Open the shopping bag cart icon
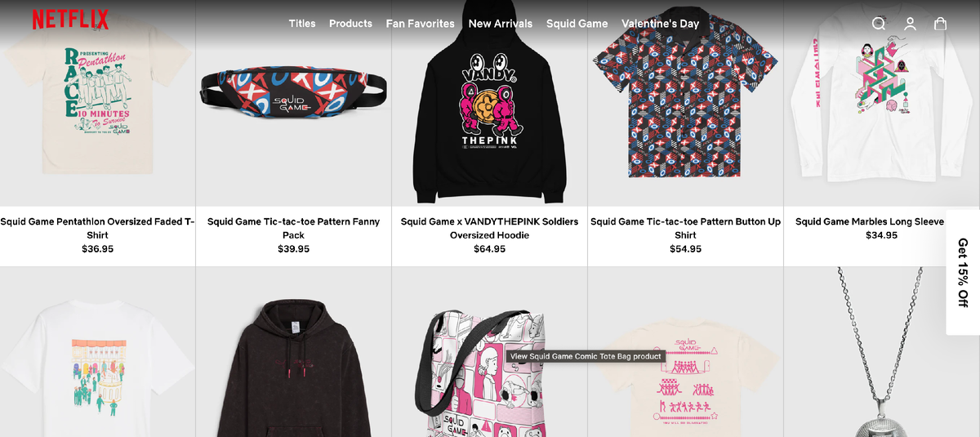980x437 pixels. (941, 24)
